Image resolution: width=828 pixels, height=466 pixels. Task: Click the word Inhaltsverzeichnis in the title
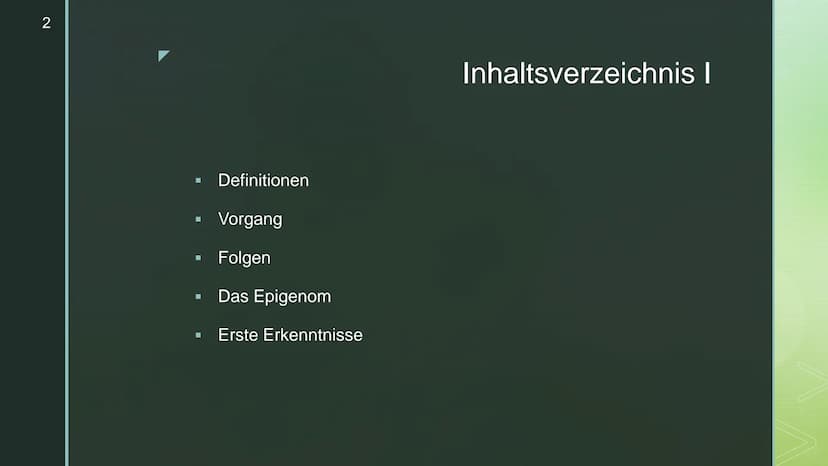tap(578, 73)
